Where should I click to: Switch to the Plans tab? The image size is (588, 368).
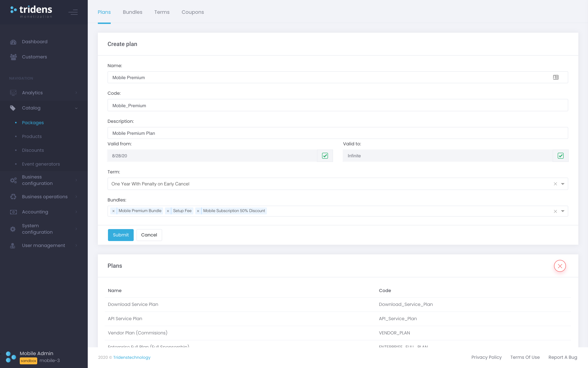(104, 12)
